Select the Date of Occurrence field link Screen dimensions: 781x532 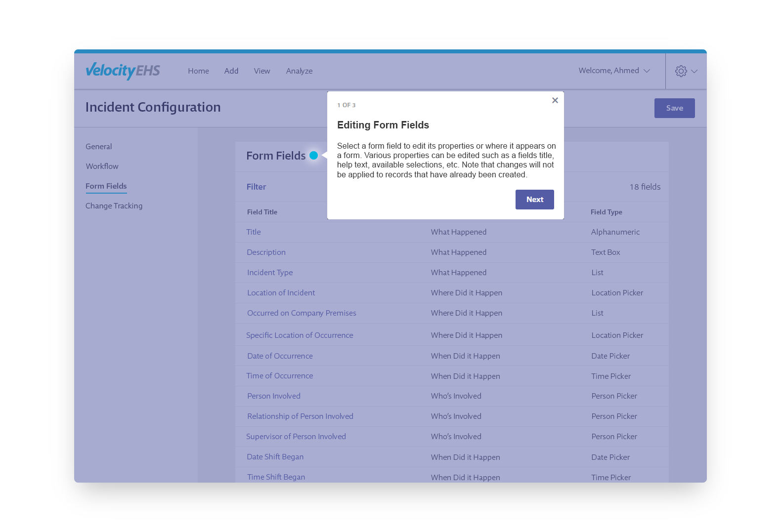tap(280, 356)
